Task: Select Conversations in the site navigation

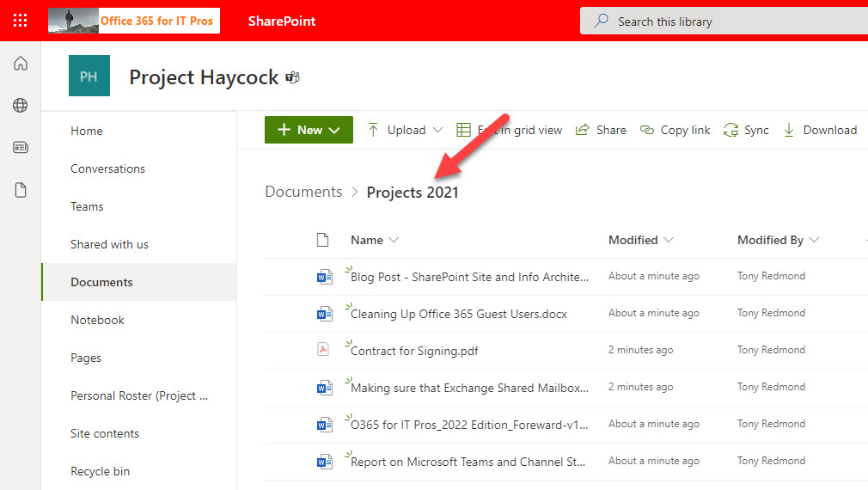Action: pos(107,168)
